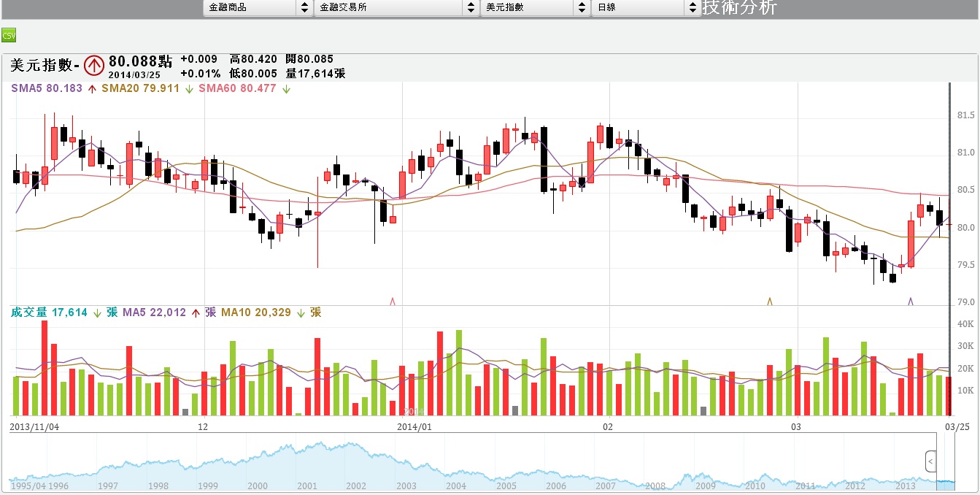
Task: Click the 79.0 price axis label
Action: 965,302
